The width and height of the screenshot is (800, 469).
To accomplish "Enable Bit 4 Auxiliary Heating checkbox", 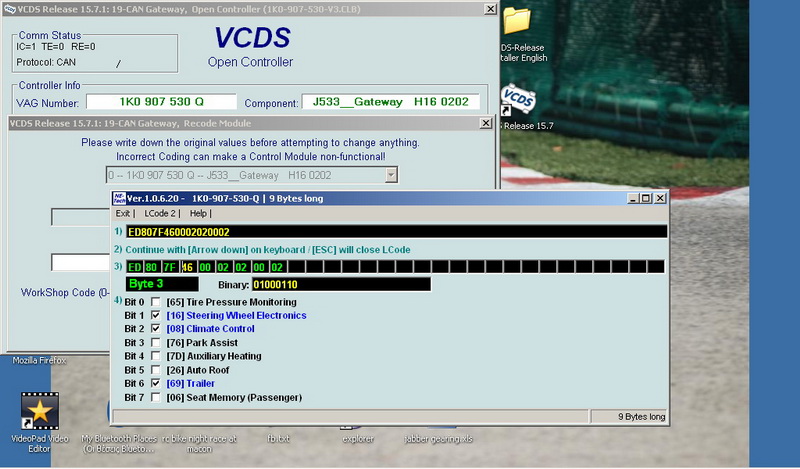I will point(156,356).
